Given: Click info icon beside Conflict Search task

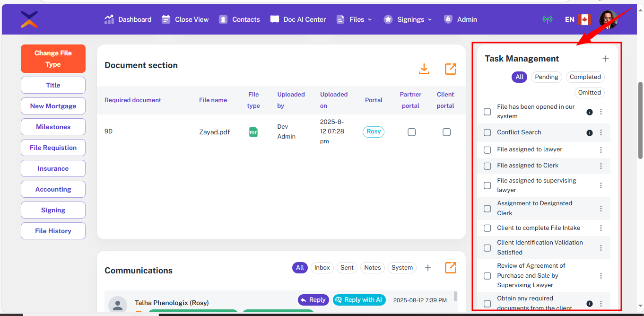Looking at the screenshot, I should coord(589,133).
